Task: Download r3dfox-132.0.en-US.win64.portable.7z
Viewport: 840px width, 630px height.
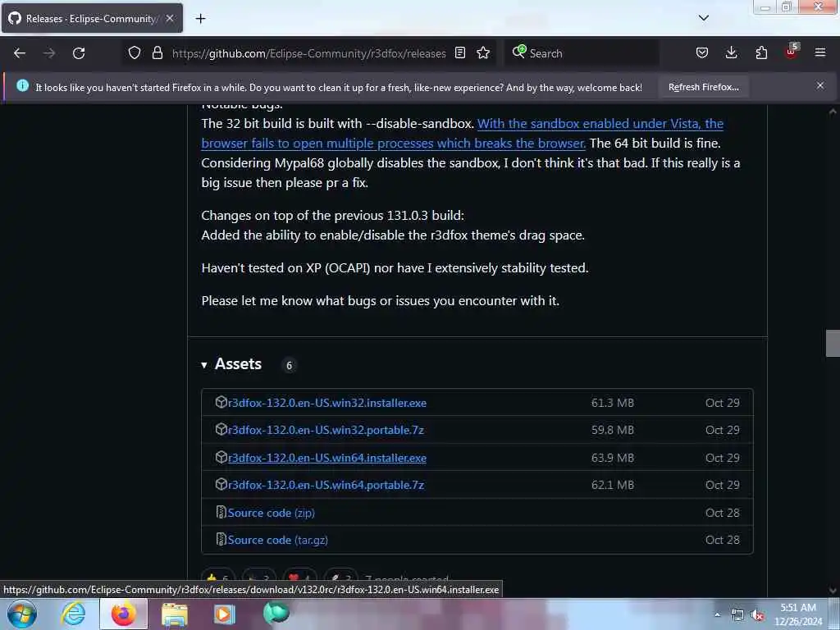Action: tap(326, 486)
